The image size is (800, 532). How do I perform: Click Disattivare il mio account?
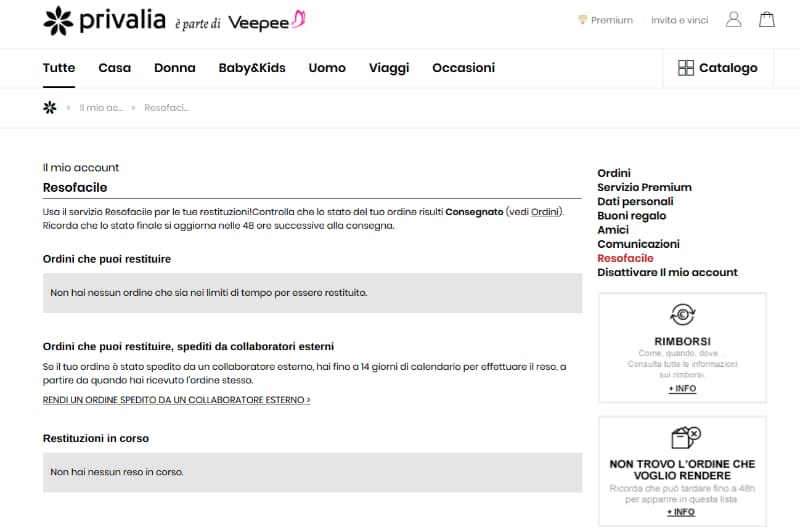(667, 272)
